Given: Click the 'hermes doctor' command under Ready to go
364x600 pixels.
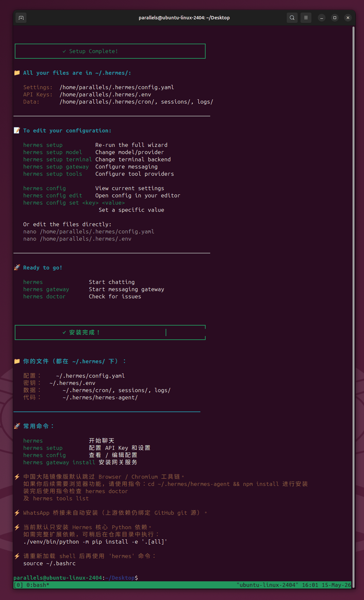Looking at the screenshot, I should tap(44, 296).
